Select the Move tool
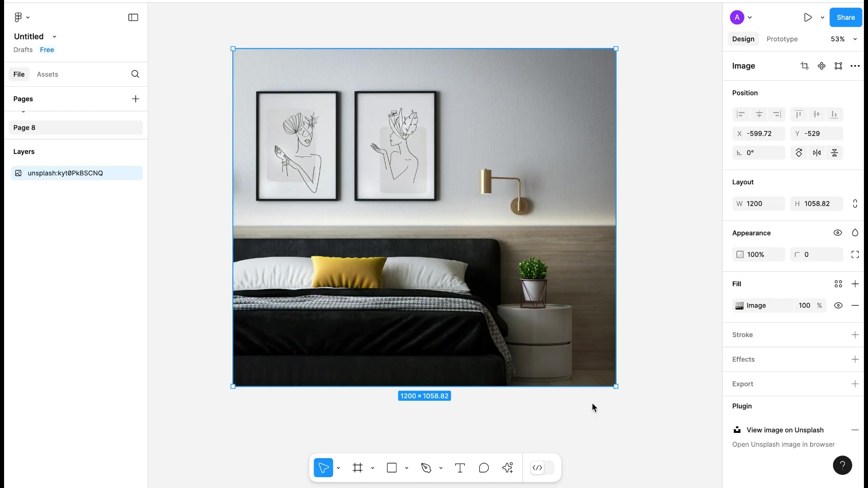 [x=323, y=468]
